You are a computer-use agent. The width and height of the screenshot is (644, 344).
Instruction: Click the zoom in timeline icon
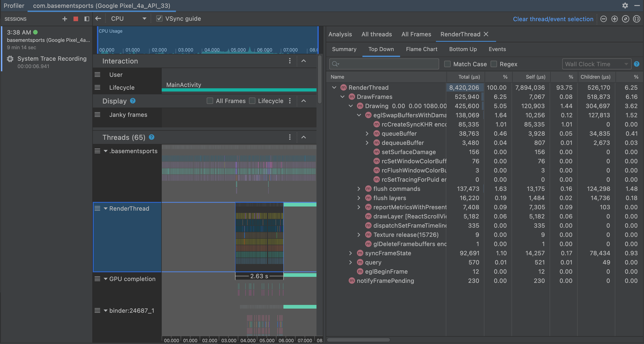(x=614, y=19)
